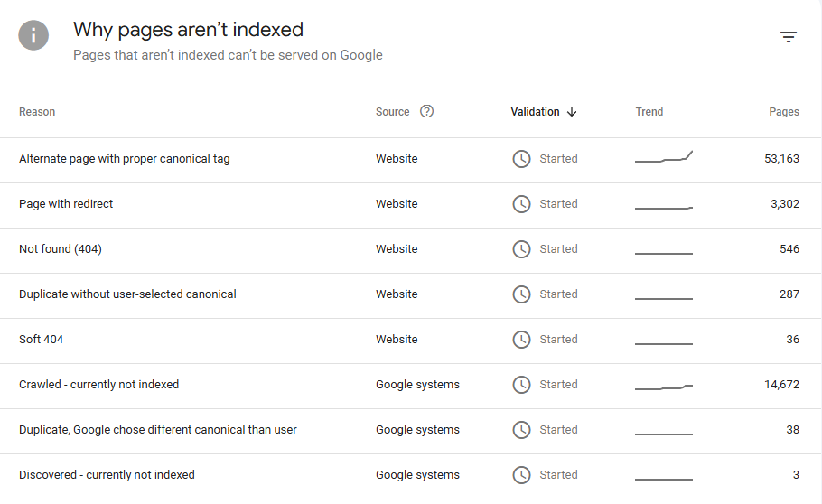This screenshot has width=822, height=504.
Task: Open Crawled - currently not indexed reason
Action: (x=99, y=385)
